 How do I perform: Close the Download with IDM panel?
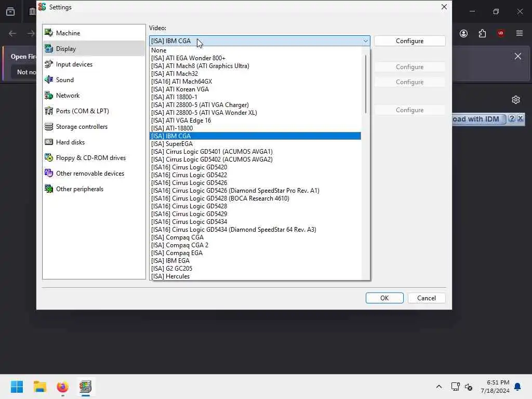click(x=521, y=118)
